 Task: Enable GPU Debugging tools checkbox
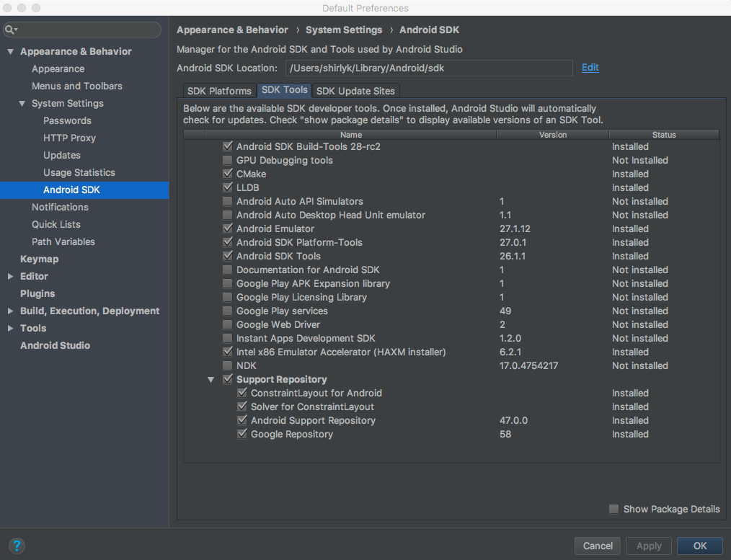coord(228,160)
